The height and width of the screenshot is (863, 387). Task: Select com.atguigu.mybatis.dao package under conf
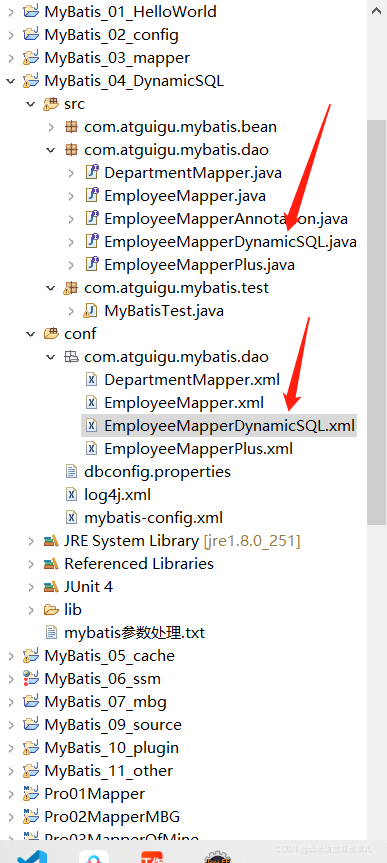point(176,357)
